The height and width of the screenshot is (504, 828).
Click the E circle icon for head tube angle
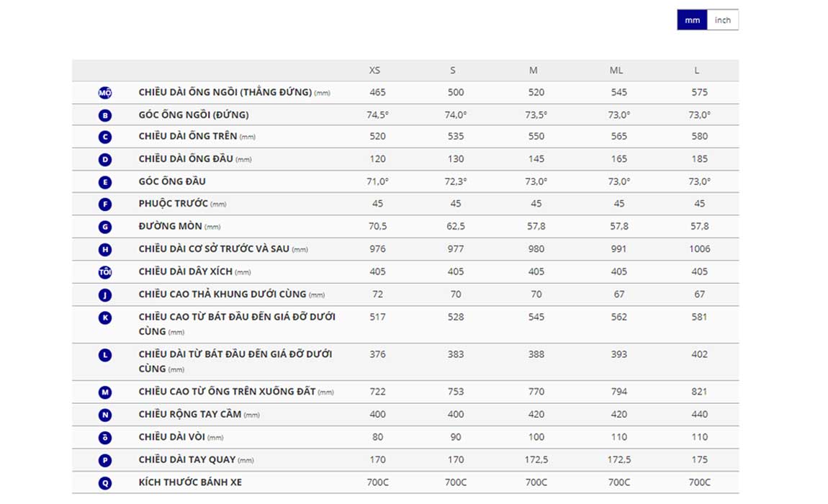point(105,182)
